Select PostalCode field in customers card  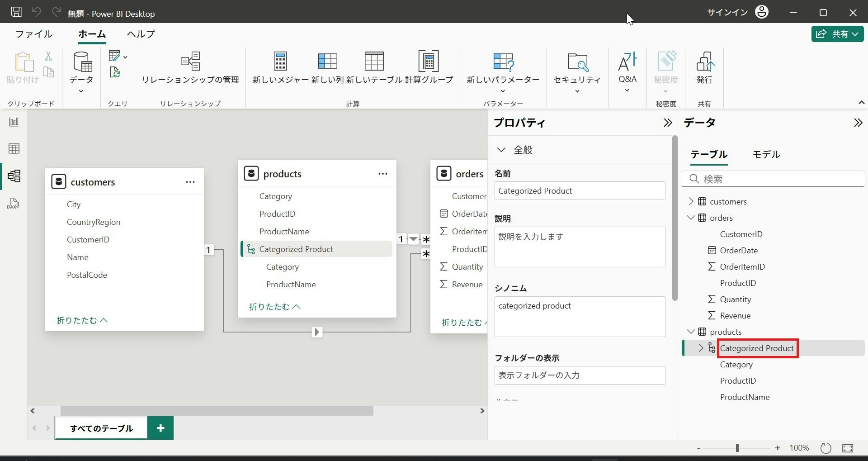(87, 275)
